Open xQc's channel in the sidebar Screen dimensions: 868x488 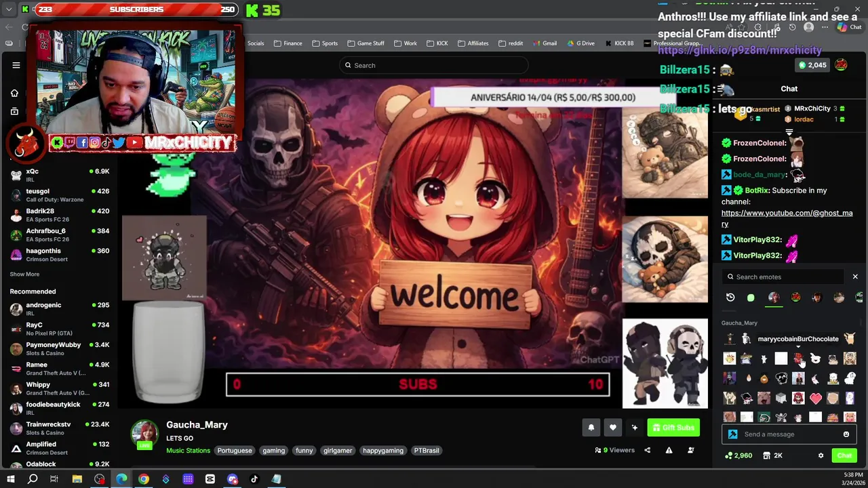[x=60, y=175]
